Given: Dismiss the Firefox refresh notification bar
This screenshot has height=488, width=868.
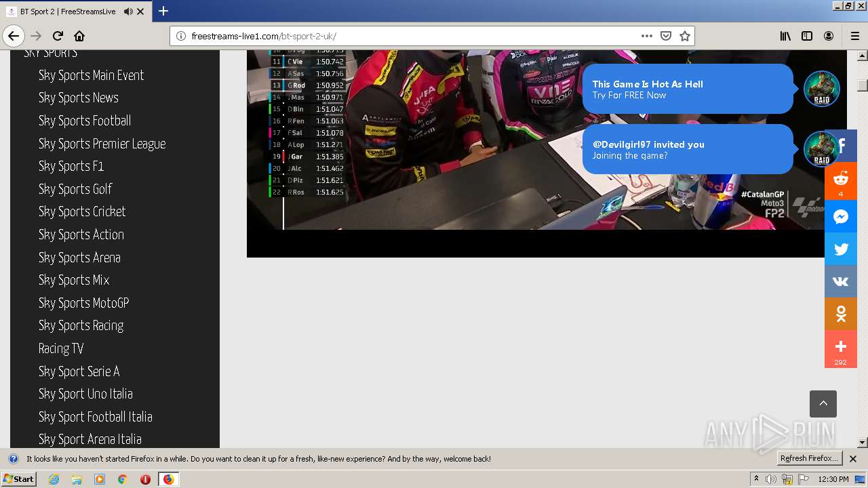Looking at the screenshot, I should click(853, 459).
